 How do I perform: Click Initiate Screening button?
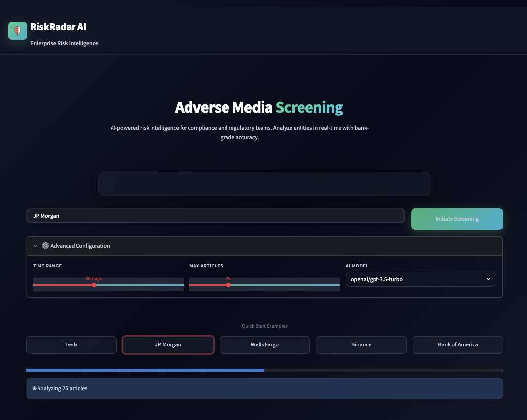point(457,219)
